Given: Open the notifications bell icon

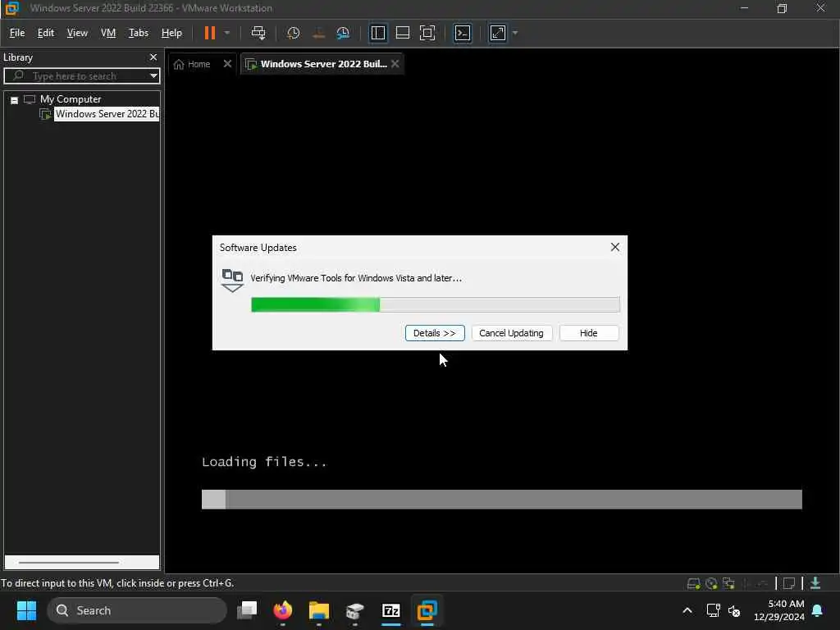Looking at the screenshot, I should [x=818, y=610].
